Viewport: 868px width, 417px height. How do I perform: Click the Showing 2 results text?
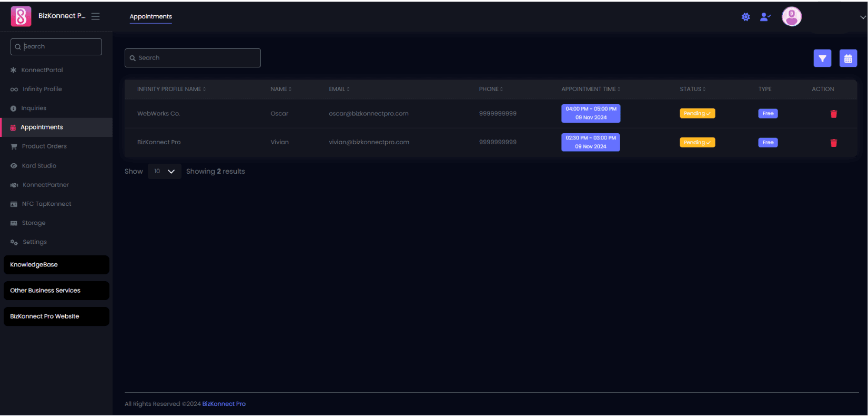coord(216,172)
